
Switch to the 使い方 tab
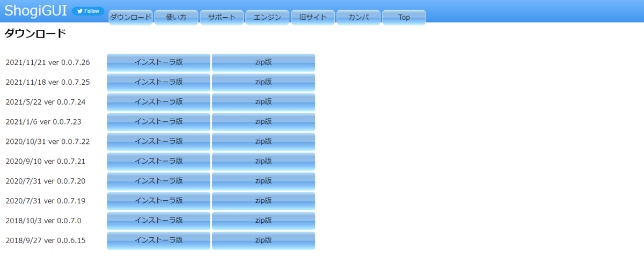pos(177,17)
